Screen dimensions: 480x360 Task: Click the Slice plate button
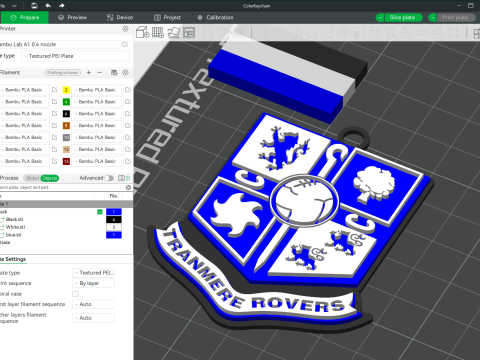coord(402,18)
